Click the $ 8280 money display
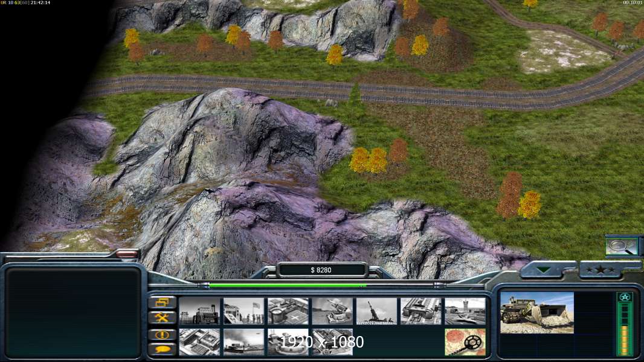The height and width of the screenshot is (362, 644). point(321,270)
